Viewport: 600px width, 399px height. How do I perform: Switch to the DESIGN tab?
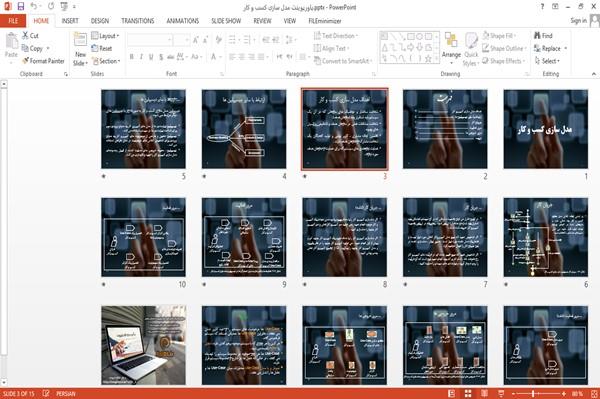100,21
